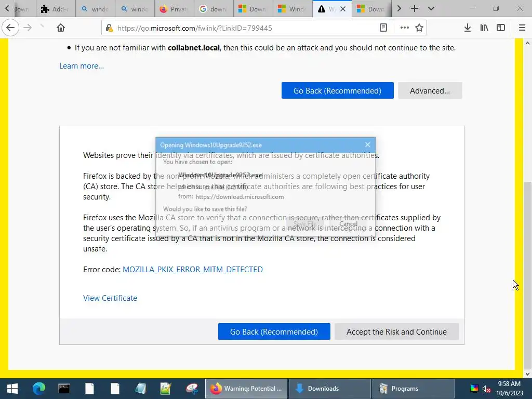Open the Firefox hamburger application menu
Screen dimensions: 532x399
(522, 28)
